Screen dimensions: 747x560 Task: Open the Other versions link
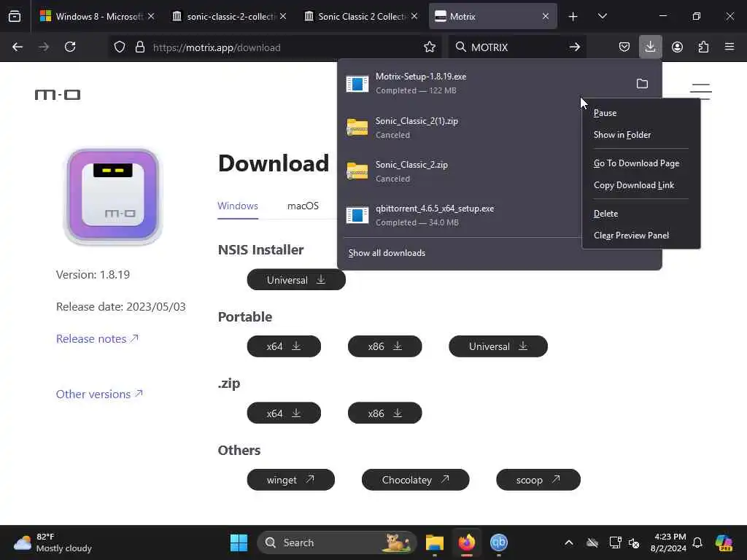[x=99, y=394]
